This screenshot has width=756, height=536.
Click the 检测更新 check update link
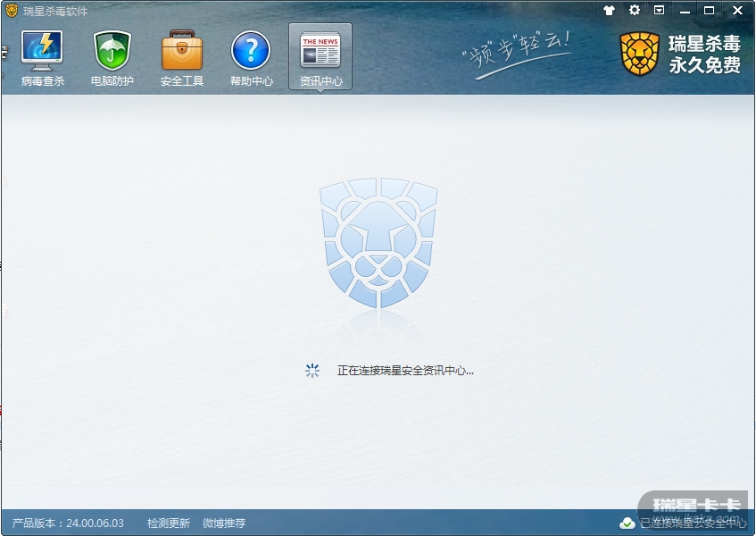tap(169, 523)
